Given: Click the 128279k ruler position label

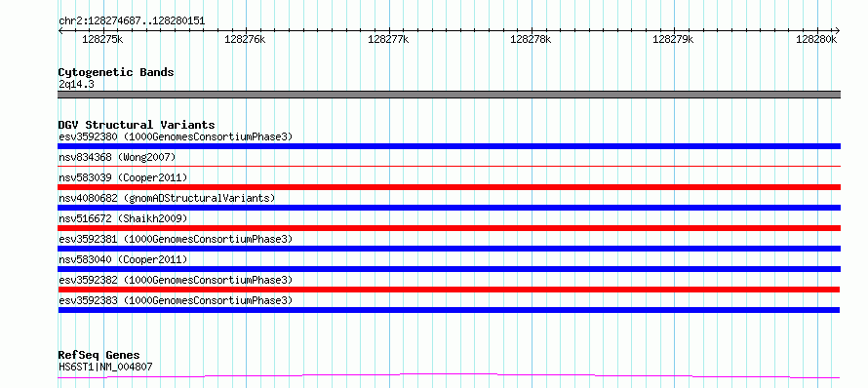Looking at the screenshot, I should pyautogui.click(x=674, y=40).
